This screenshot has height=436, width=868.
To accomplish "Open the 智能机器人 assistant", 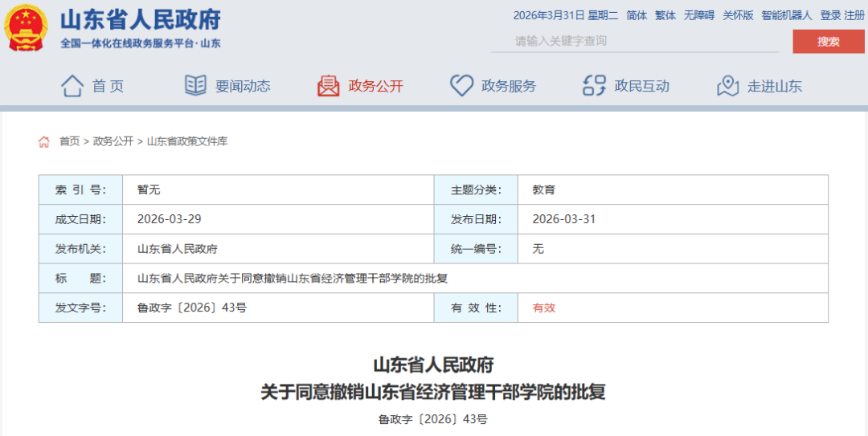I will pyautogui.click(x=787, y=15).
